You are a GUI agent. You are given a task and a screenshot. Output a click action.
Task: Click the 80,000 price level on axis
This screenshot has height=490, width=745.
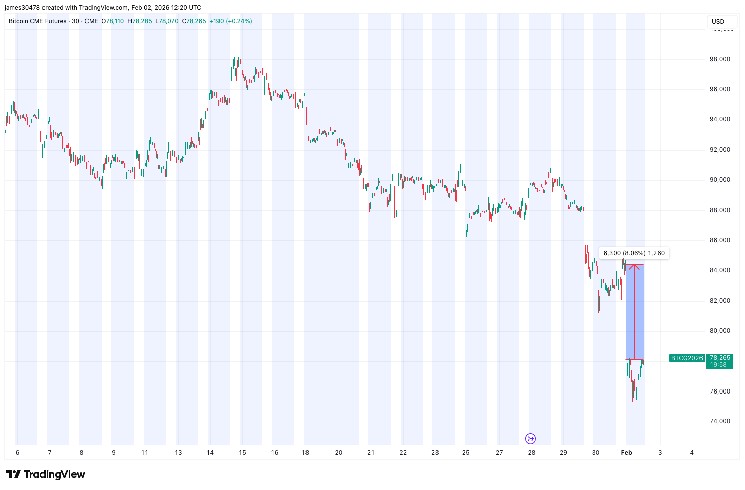[x=717, y=331]
